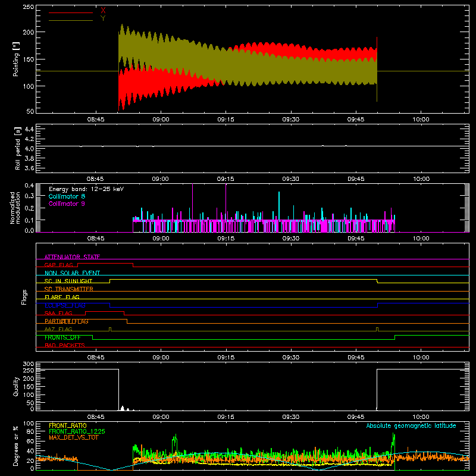
Task: Click the SC_IN_SUNLIGHT flag label
Action: tap(68, 281)
